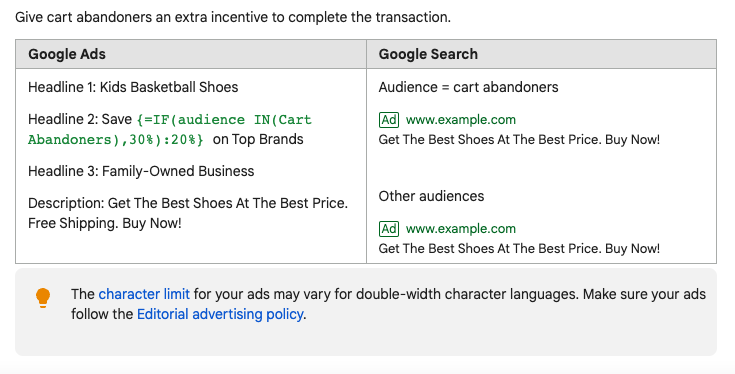Click 'Headline 2: Save' text
The height and width of the screenshot is (374, 735).
click(x=80, y=120)
